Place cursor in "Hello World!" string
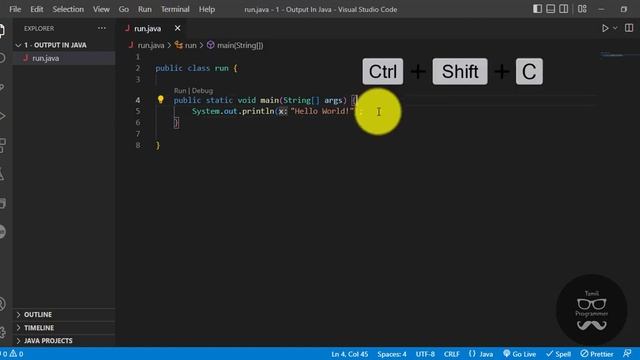 click(322, 111)
